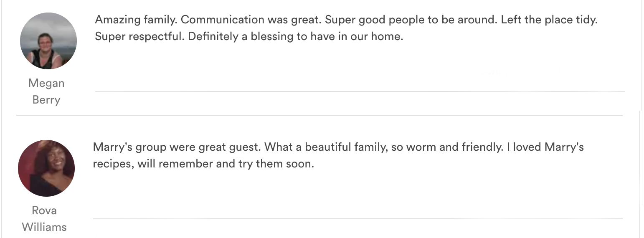
Task: Click the "What a beautiful family" phrase
Action: tap(325, 147)
